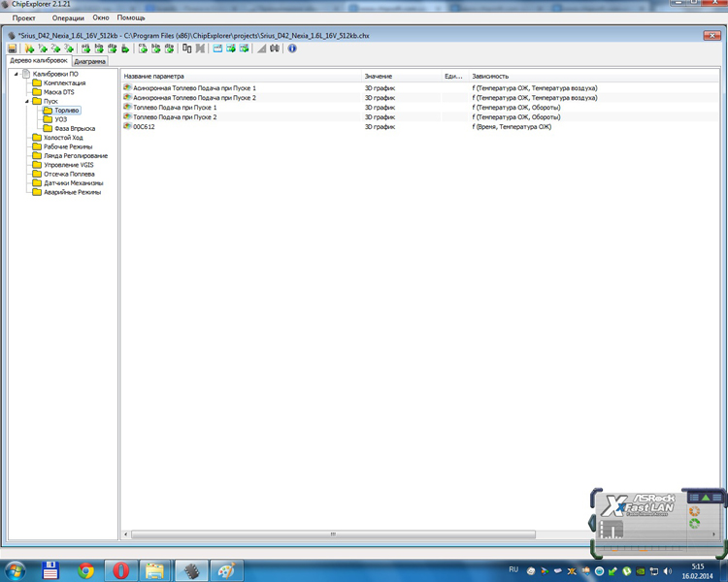Switch to the Диаграмма tab
Image resolution: width=728 pixels, height=582 pixels.
[90, 61]
